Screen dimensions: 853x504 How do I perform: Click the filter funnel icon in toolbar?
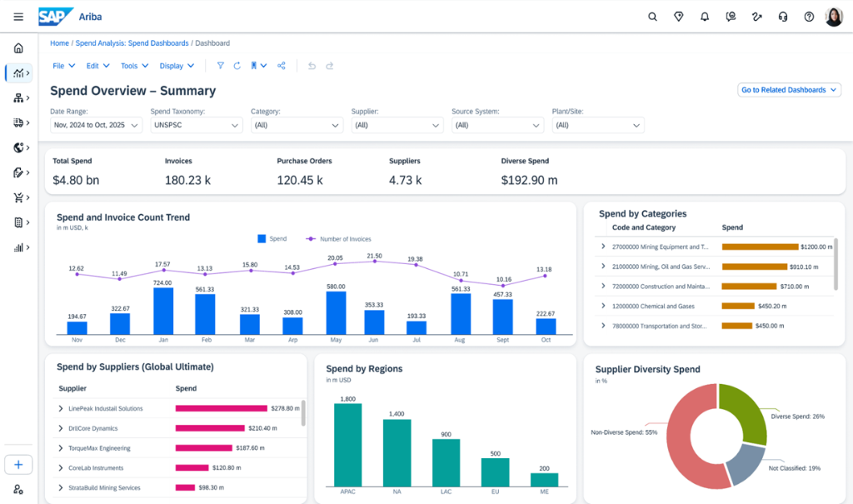[220, 66]
